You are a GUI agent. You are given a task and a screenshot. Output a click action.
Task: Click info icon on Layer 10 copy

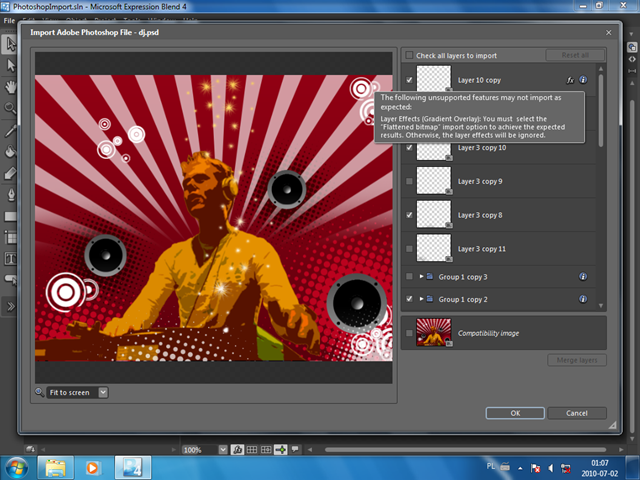583,80
